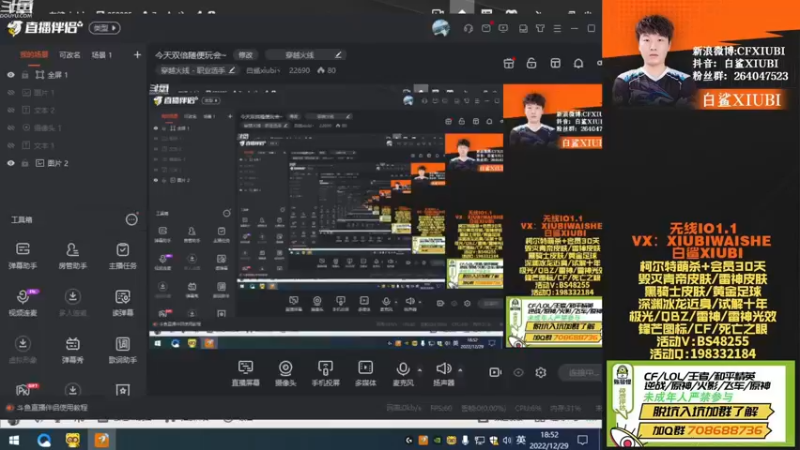Screen dimensions: 800x450
Task: Show the 文本 2 source
Action: 11,110
